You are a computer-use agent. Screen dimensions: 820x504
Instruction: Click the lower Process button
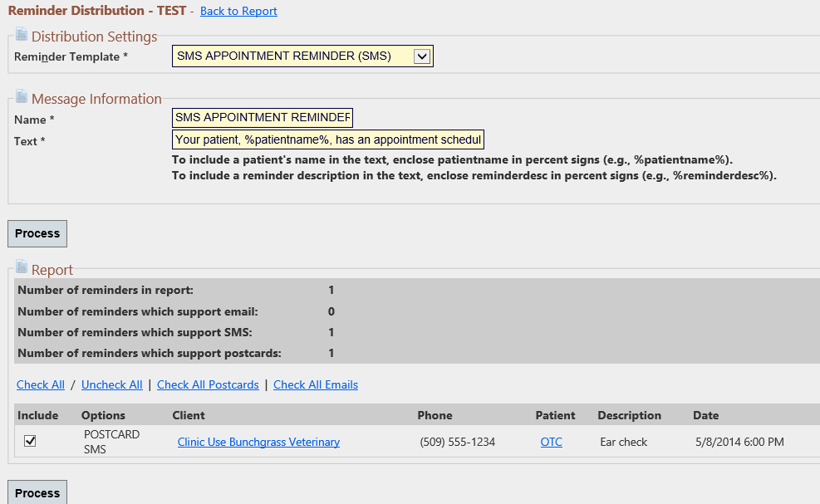pyautogui.click(x=37, y=492)
